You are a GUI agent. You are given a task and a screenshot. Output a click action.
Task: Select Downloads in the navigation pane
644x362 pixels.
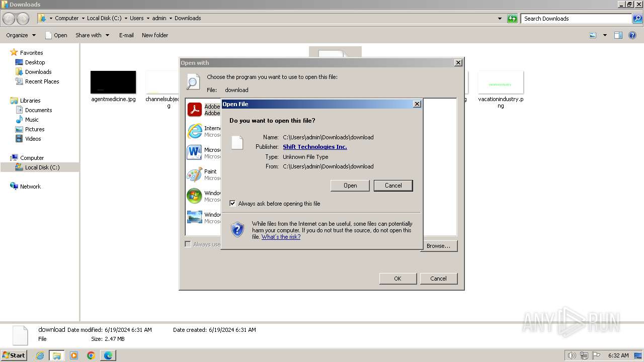(38, 72)
